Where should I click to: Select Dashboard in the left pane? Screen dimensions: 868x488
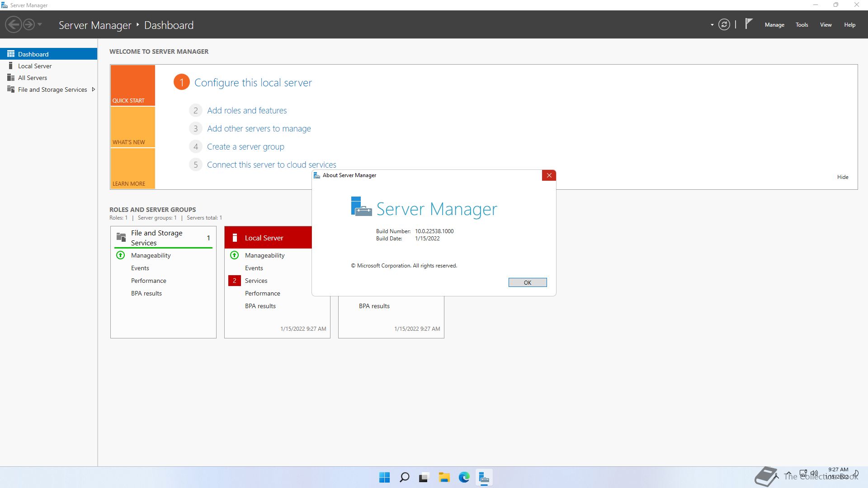pyautogui.click(x=49, y=54)
